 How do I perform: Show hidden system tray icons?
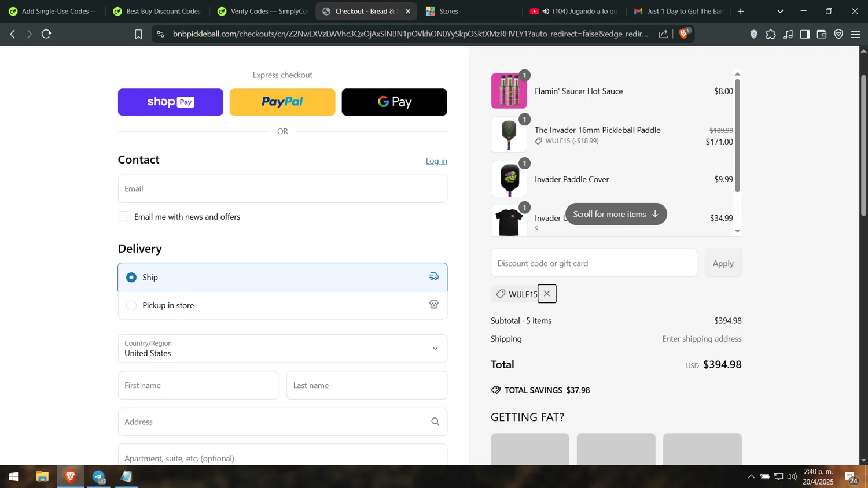pos(751,477)
